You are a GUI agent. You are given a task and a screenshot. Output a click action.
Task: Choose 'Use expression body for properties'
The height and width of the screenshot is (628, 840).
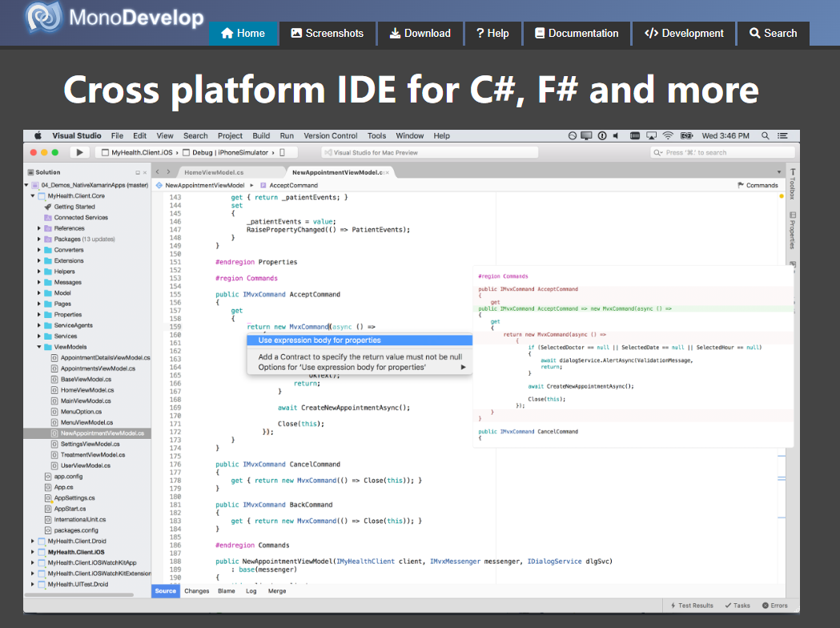pyautogui.click(x=360, y=340)
